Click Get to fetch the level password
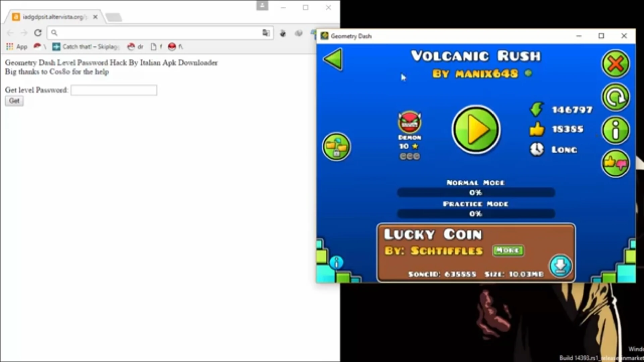This screenshot has width=644, height=362. pos(14,101)
